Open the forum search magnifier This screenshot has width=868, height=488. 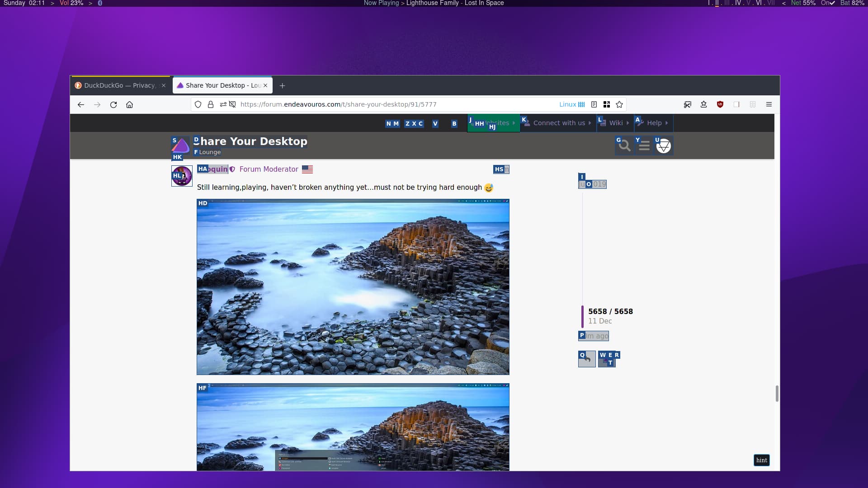[x=624, y=145]
